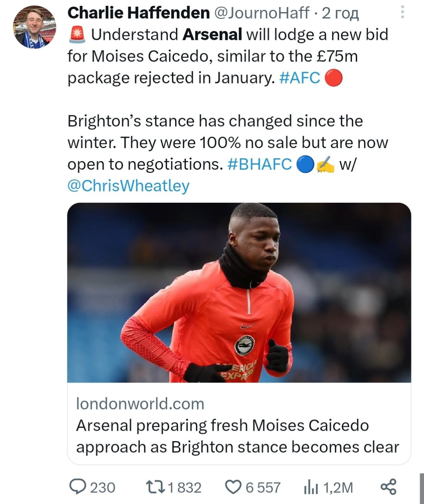Open the londonworld.com domain link
This screenshot has width=424, height=504.
pyautogui.click(x=140, y=404)
